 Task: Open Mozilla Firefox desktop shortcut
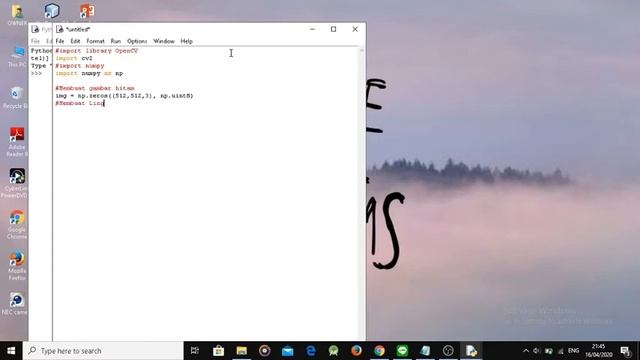point(16,266)
